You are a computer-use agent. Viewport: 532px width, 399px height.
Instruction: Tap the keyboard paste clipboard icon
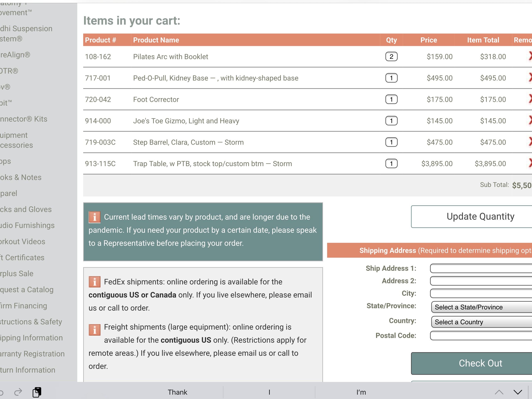point(37,392)
